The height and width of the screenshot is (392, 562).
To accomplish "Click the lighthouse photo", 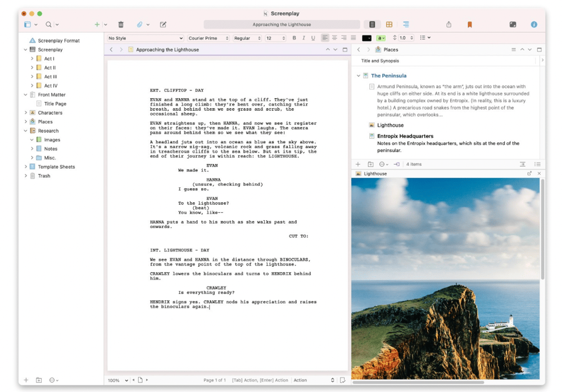I will (445, 279).
